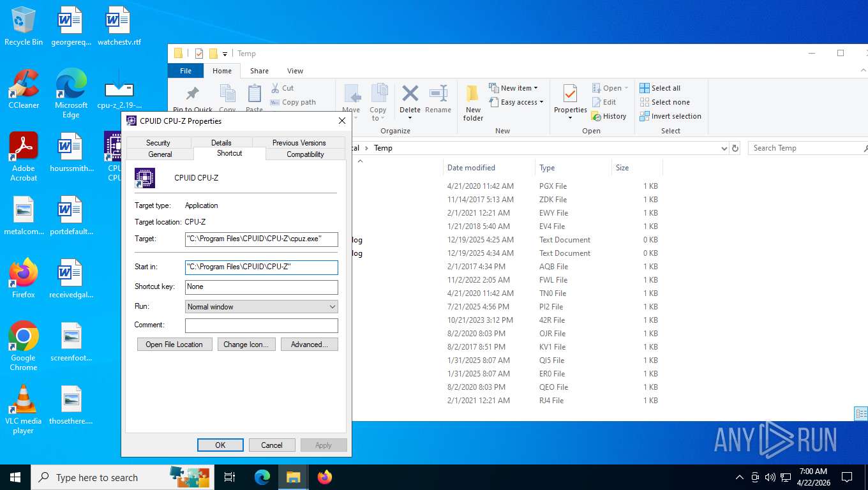Open Edge from the taskbar
This screenshot has width=868, height=490.
tap(262, 477)
